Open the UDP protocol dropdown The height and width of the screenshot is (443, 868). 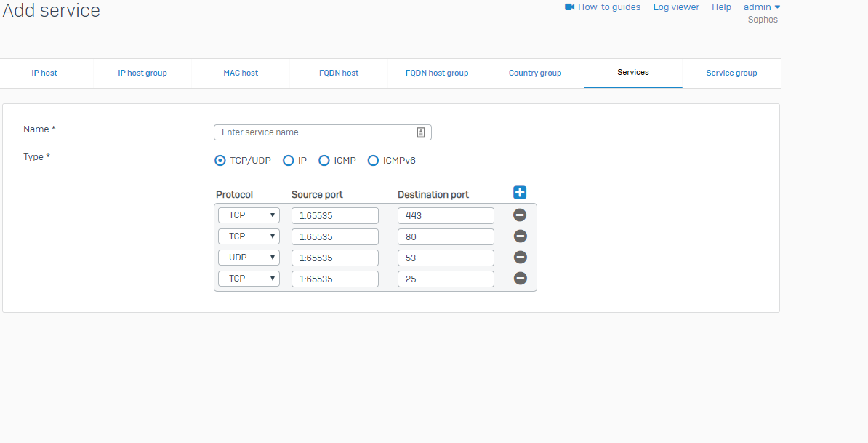(x=249, y=258)
